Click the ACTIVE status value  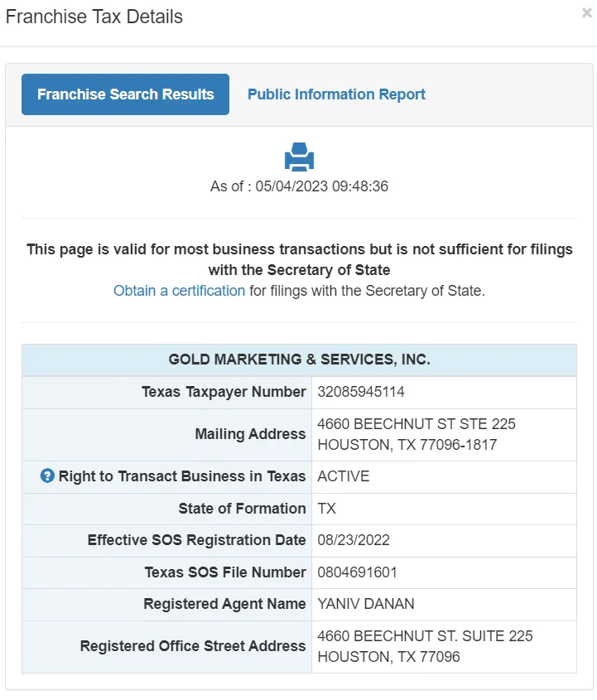tap(344, 476)
